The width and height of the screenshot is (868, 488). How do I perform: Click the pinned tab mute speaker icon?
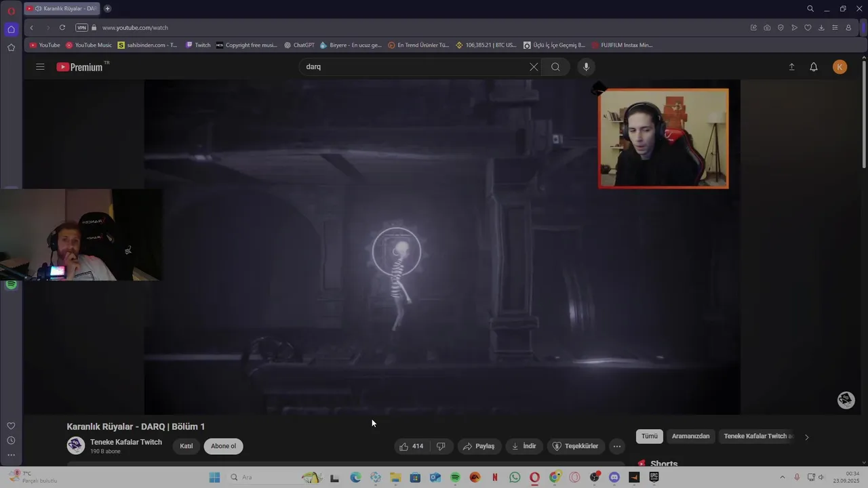click(38, 9)
